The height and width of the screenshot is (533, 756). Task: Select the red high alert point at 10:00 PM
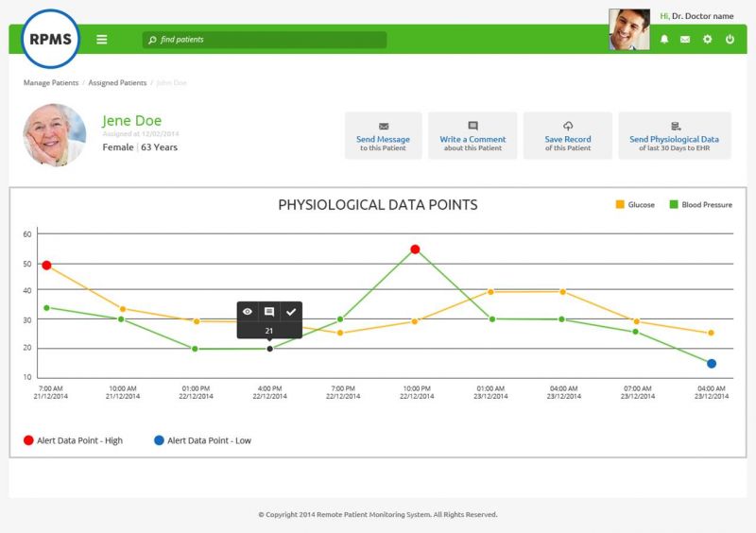tap(415, 249)
